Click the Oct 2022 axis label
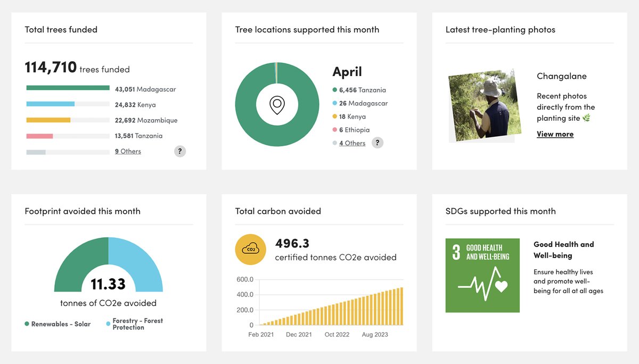Image resolution: width=639 pixels, height=364 pixels. tap(337, 335)
